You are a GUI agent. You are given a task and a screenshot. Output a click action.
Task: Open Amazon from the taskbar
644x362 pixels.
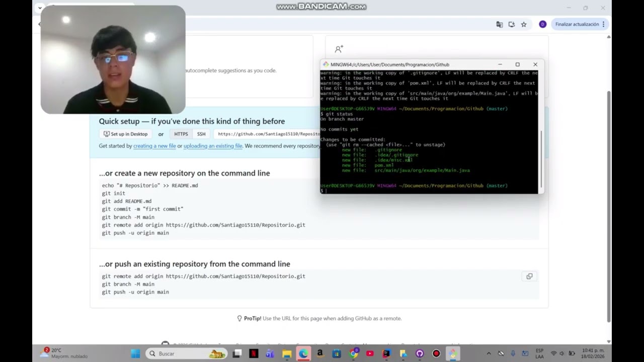320,353
